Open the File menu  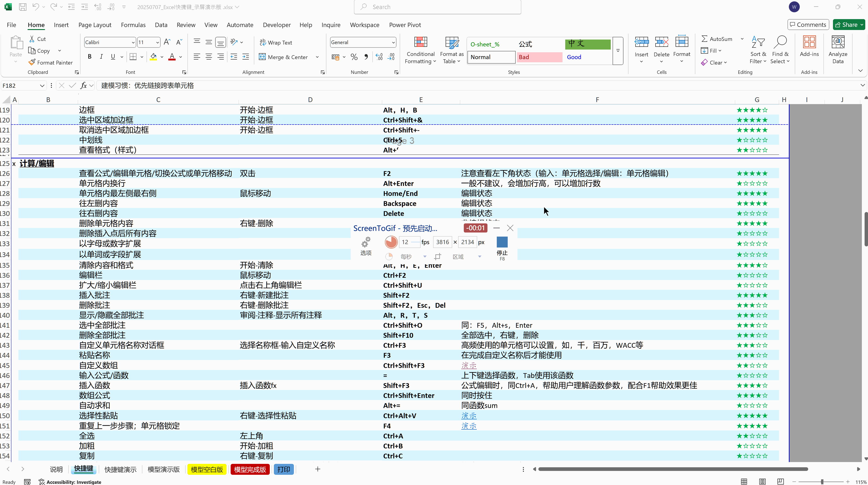coord(11,25)
